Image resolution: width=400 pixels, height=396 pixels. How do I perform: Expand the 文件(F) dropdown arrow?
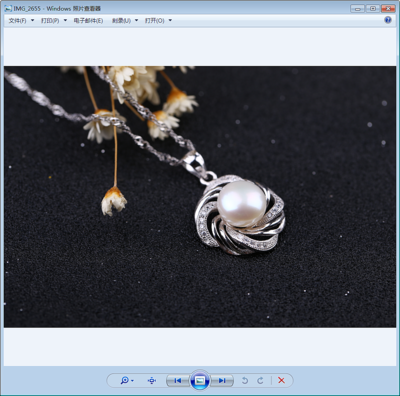point(32,20)
